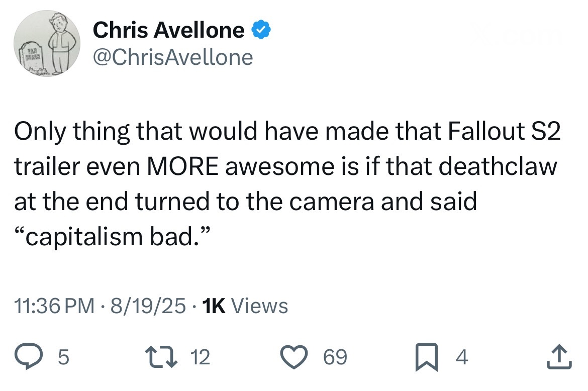Screen dimensions: 588x391
Task: Click the 11:36 PM timestamp
Action: point(54,306)
